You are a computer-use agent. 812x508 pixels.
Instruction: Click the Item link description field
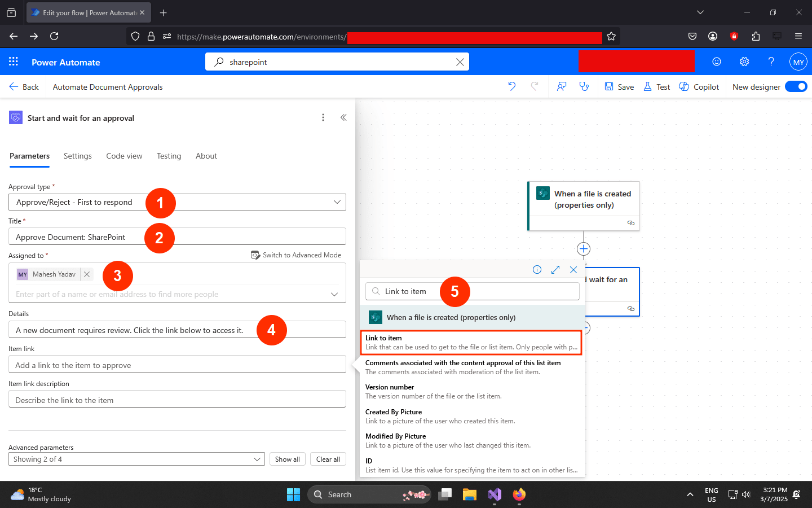click(x=177, y=399)
